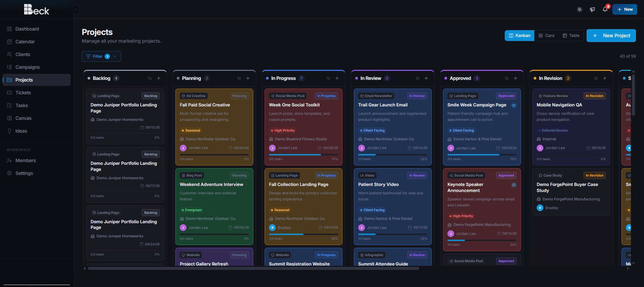Viewport: 644px width, 287px height.
Task: Click High Priority tag on Week One Social Toolkit
Action: 283,131
